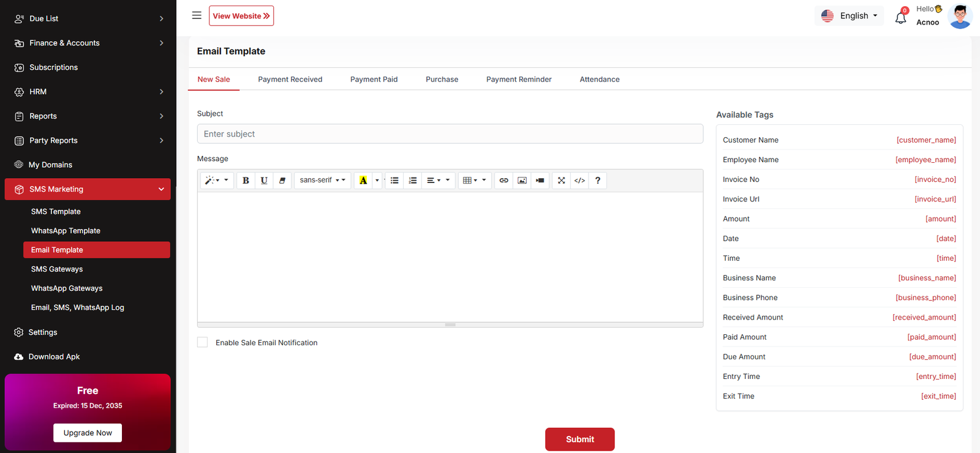Click the Upgrade Now button

(x=88, y=433)
